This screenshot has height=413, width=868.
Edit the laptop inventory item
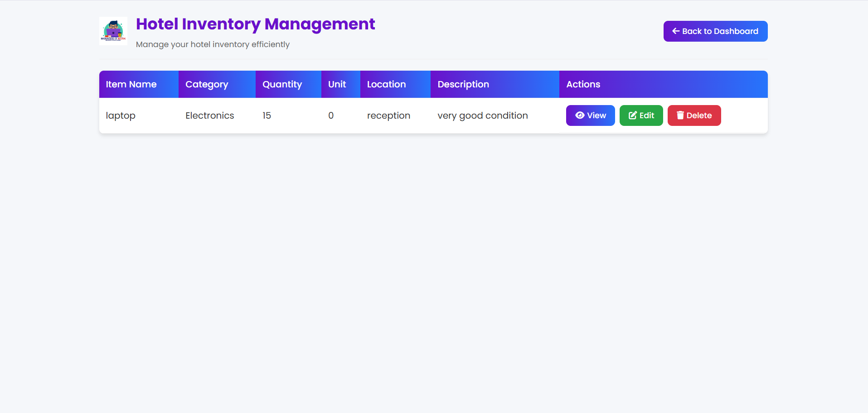(641, 115)
